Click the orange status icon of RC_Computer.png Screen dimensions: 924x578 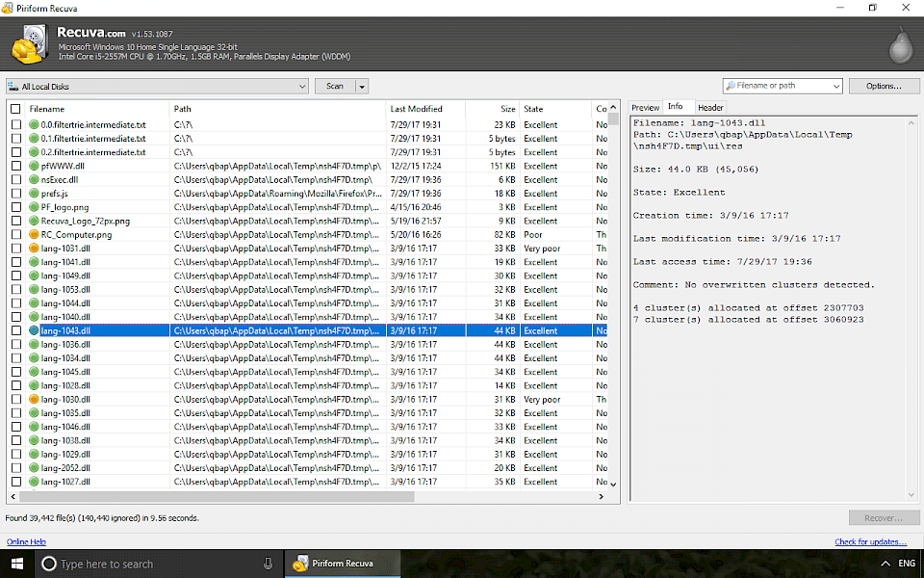35,234
